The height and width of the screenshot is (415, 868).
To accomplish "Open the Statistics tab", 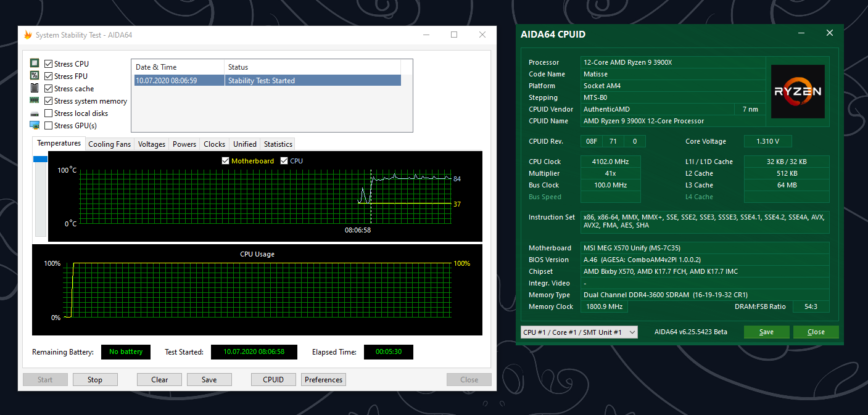I will tap(278, 144).
